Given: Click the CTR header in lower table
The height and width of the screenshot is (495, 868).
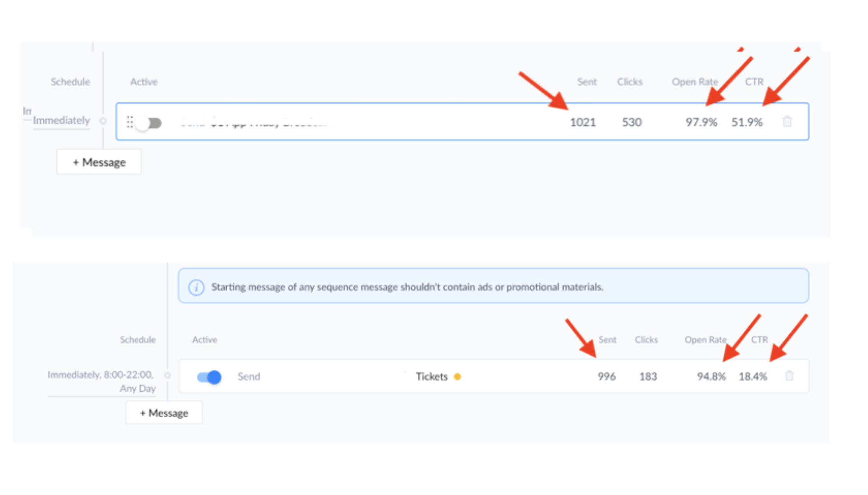Looking at the screenshot, I should [759, 340].
